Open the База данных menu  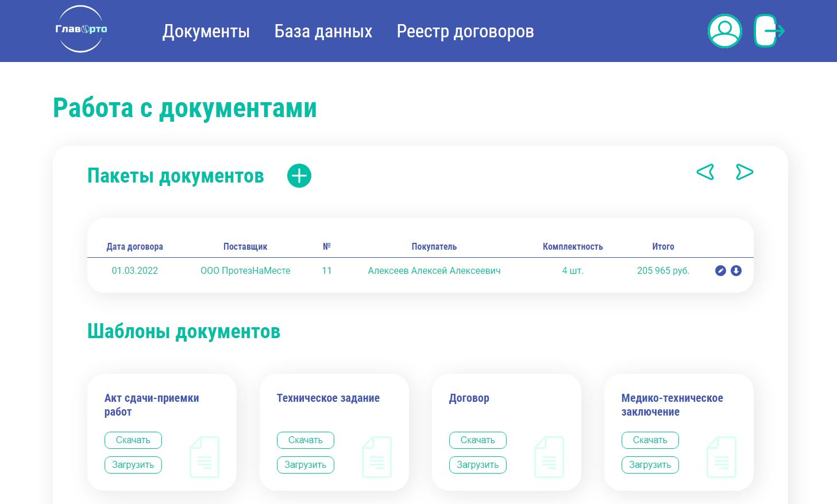323,31
